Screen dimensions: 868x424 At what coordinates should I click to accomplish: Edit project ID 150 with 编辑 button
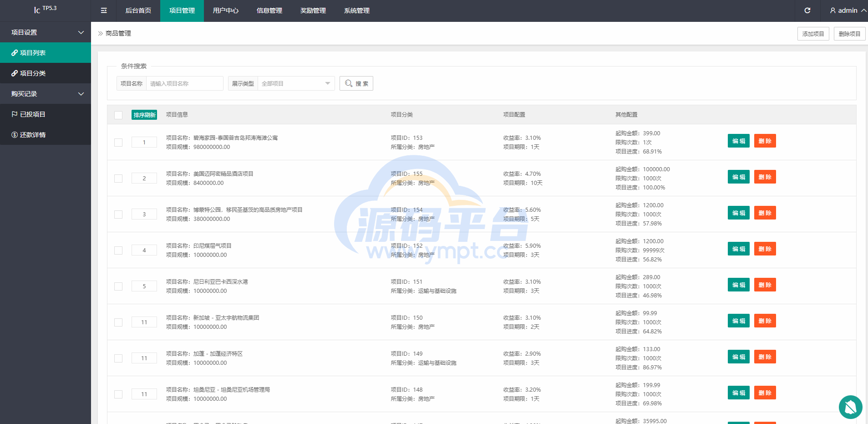(738, 321)
